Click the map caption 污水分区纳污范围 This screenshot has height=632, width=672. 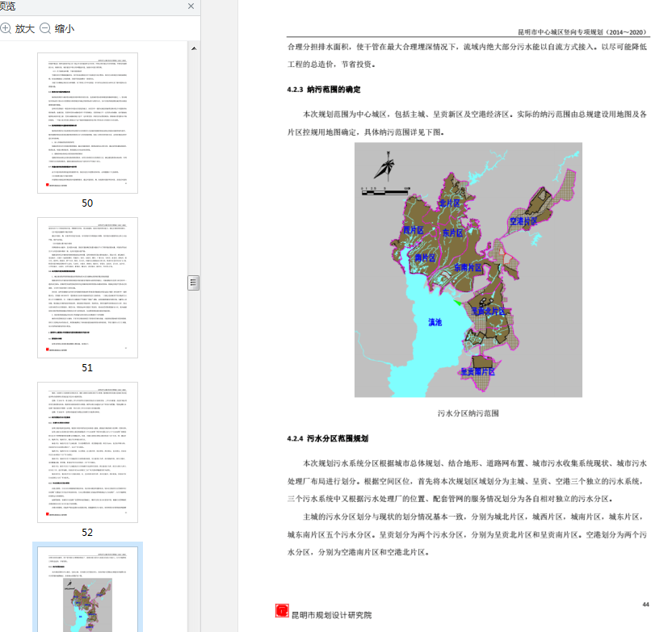468,413
